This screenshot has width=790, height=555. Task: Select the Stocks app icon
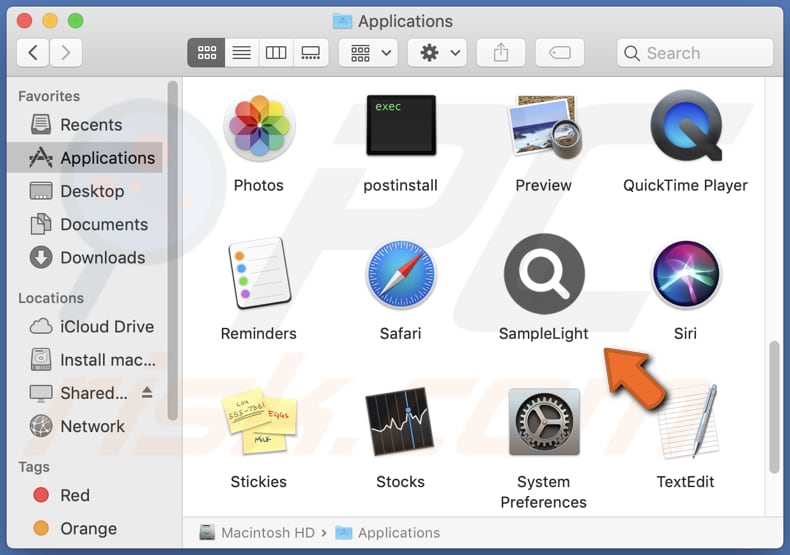click(400, 423)
